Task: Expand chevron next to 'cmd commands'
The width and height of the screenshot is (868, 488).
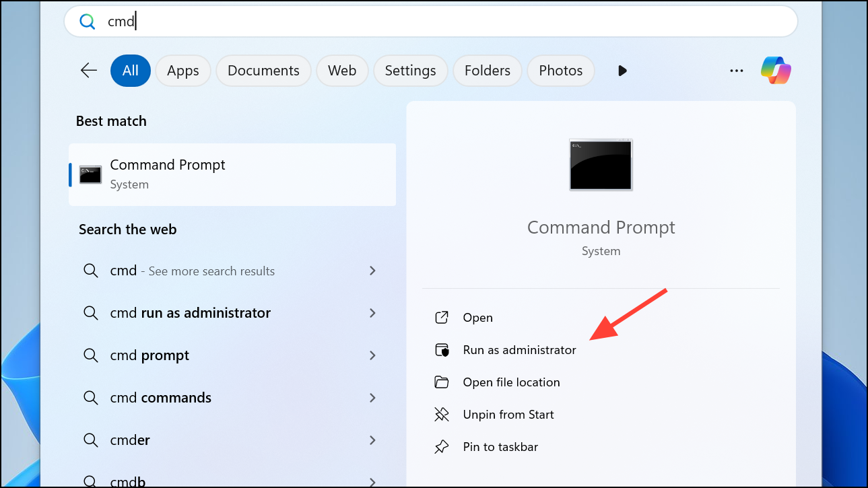Action: click(372, 398)
